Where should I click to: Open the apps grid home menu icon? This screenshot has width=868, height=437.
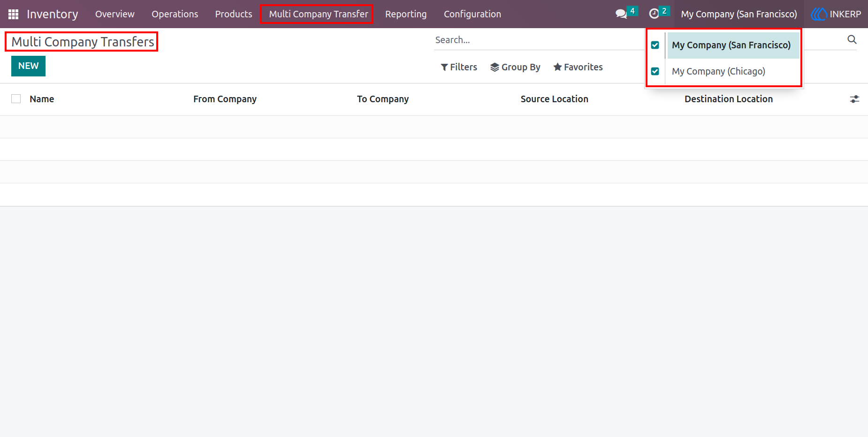[x=13, y=14]
